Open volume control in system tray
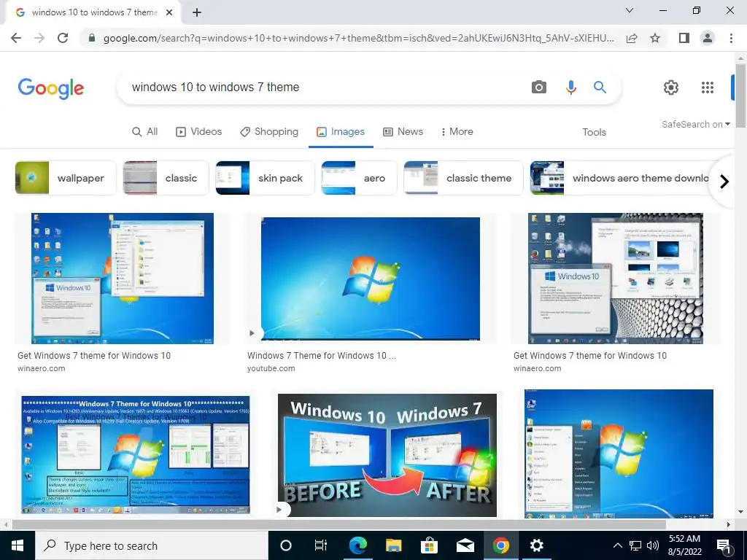Image resolution: width=747 pixels, height=560 pixels. click(x=653, y=545)
